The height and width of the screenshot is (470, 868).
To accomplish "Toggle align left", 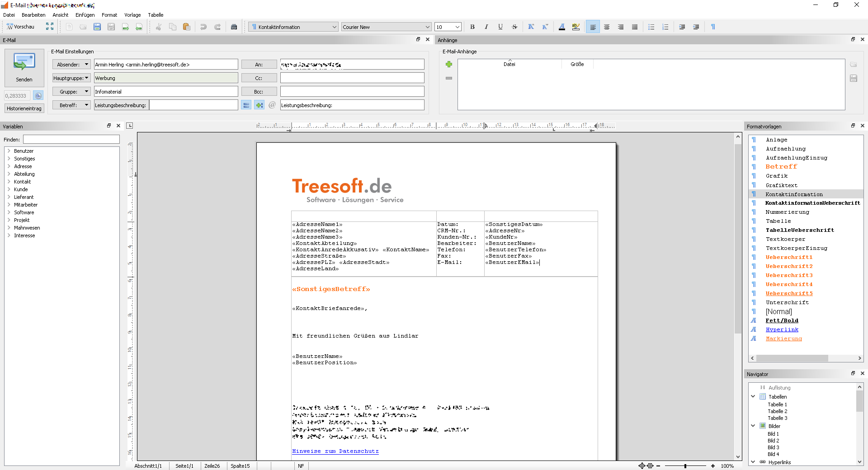I will pyautogui.click(x=593, y=27).
